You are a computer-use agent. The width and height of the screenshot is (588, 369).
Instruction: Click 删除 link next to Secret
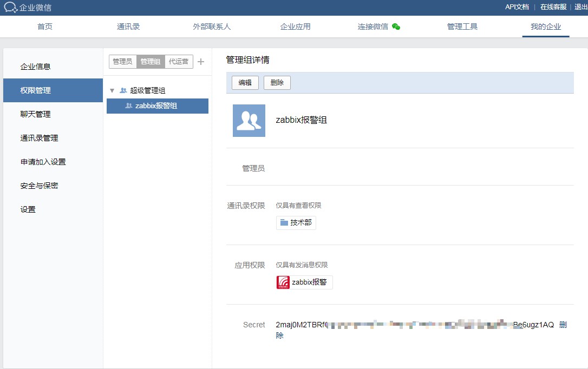click(563, 325)
